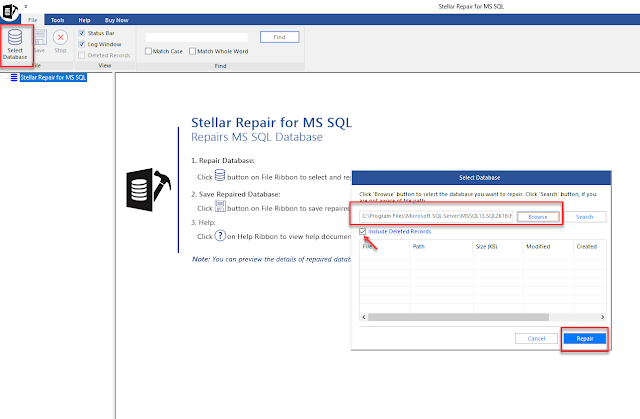The height and width of the screenshot is (419, 640).
Task: Click the horizontal scrollbar thumb in dialog
Action: point(458,317)
